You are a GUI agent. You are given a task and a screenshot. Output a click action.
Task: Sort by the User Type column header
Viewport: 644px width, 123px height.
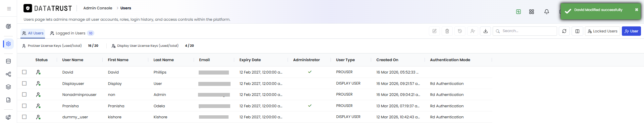click(345, 60)
